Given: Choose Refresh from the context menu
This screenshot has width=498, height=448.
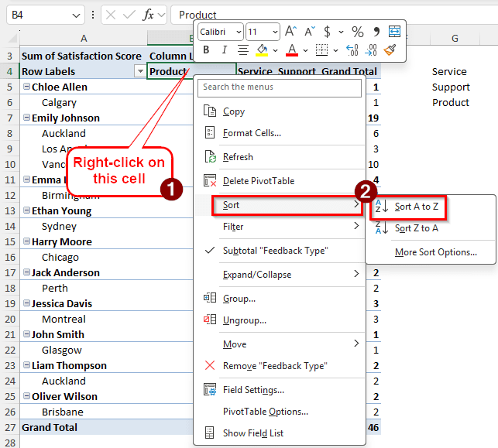Looking at the screenshot, I should coord(238,157).
